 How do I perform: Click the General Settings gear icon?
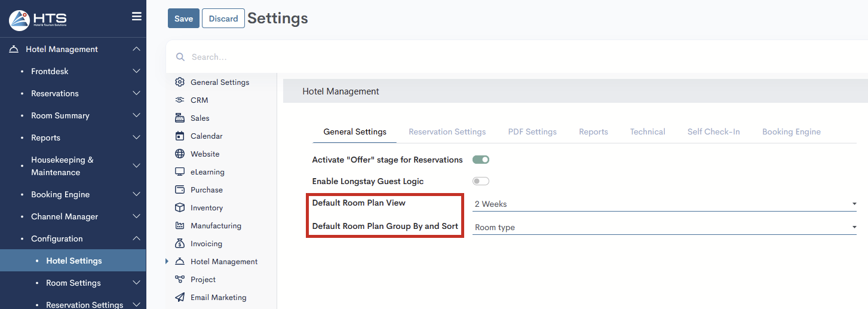(180, 82)
